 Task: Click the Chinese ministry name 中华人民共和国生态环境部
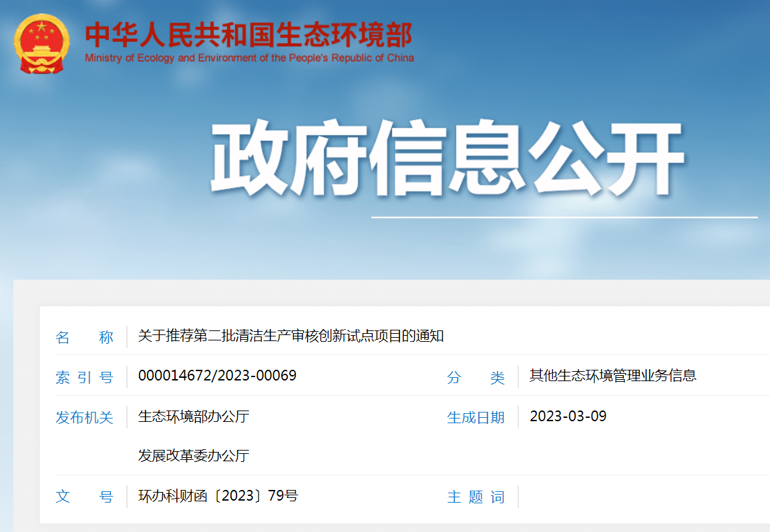point(248,35)
